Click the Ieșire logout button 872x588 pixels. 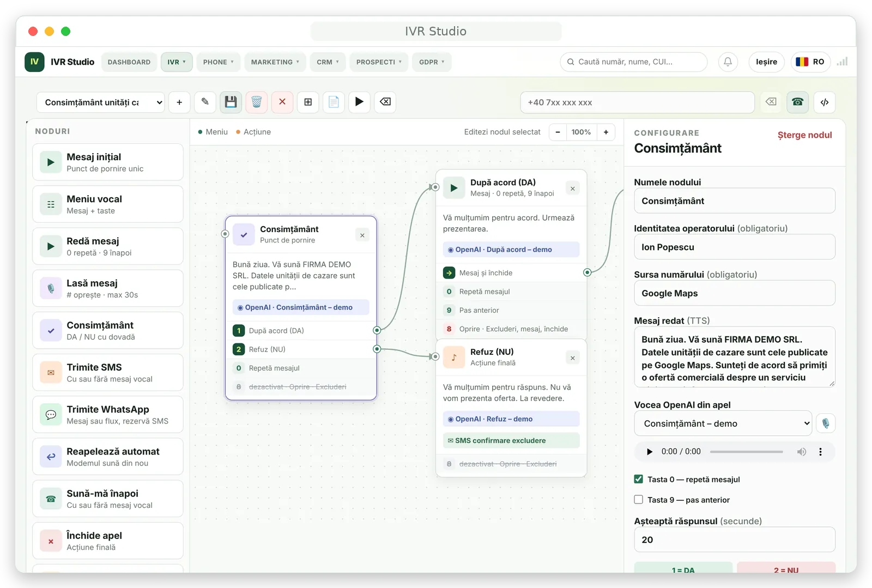(x=766, y=62)
